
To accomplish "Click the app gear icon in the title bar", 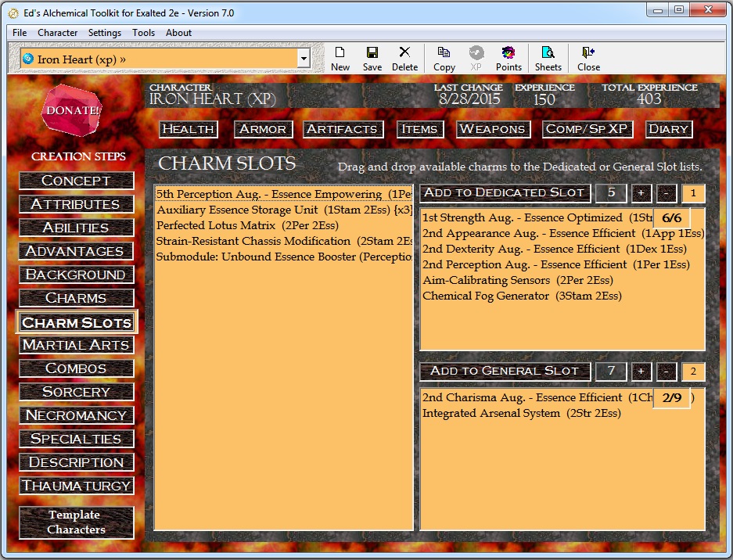I will point(13,13).
